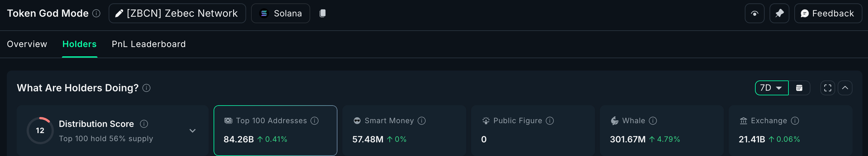Click the pin icon button
The width and height of the screenshot is (868, 156).
[x=779, y=14]
